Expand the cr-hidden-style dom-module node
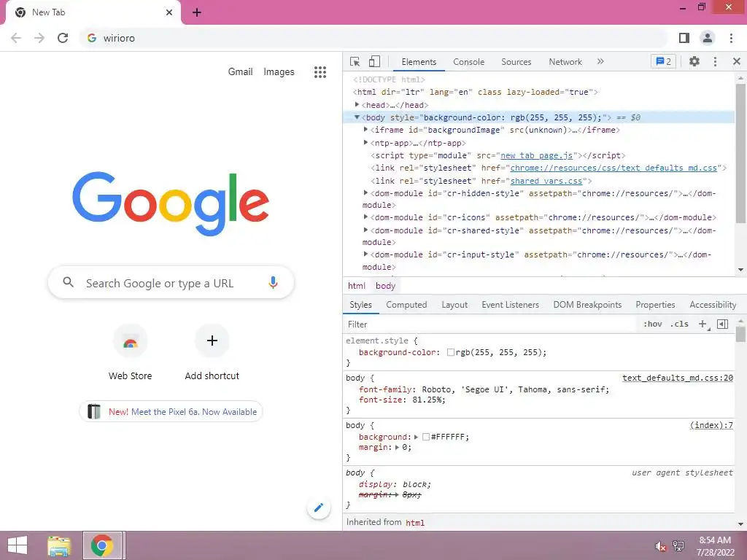 tap(365, 192)
